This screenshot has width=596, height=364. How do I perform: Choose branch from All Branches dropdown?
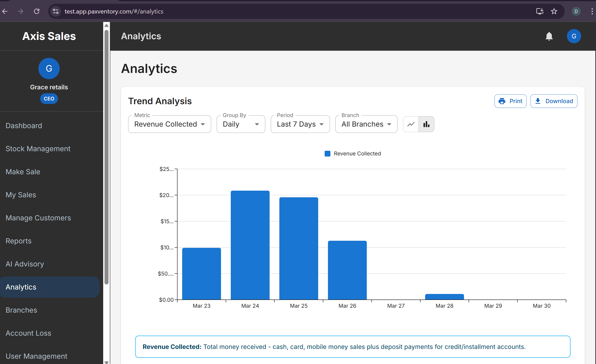pyautogui.click(x=366, y=124)
